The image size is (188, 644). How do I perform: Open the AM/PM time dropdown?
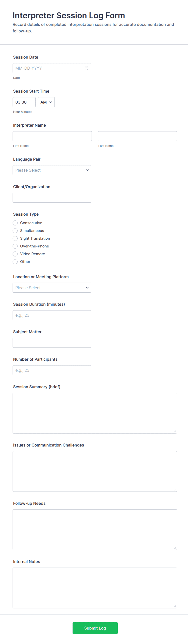pos(46,102)
